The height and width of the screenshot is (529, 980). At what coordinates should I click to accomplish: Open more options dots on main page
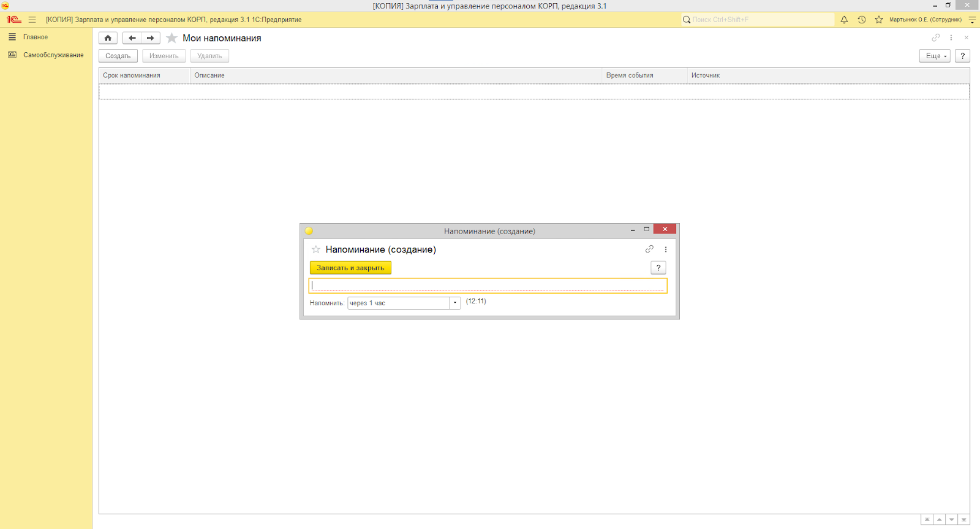[951, 37]
